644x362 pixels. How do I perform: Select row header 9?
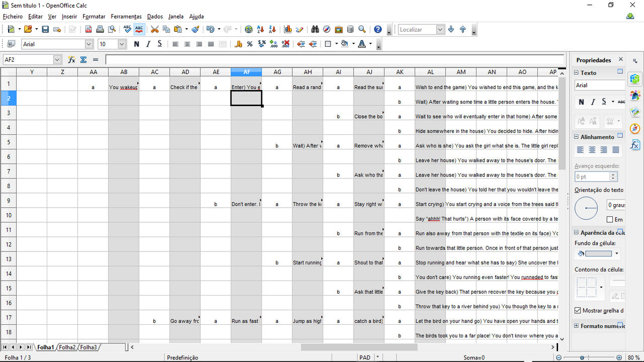point(8,200)
